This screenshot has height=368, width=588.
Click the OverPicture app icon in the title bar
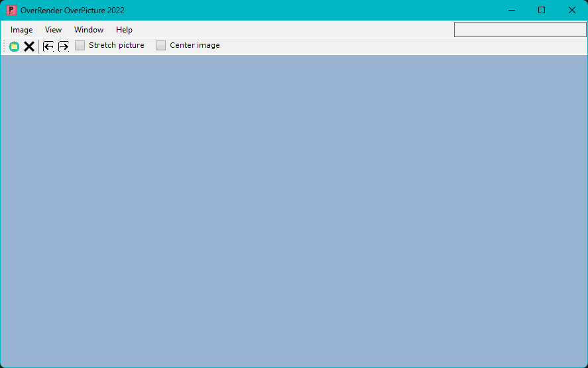tap(11, 10)
